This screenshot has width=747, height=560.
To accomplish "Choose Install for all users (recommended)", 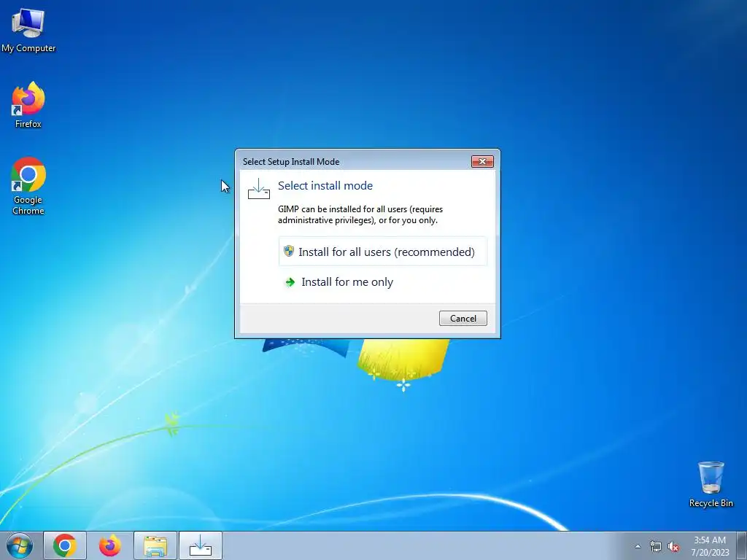I will click(382, 252).
